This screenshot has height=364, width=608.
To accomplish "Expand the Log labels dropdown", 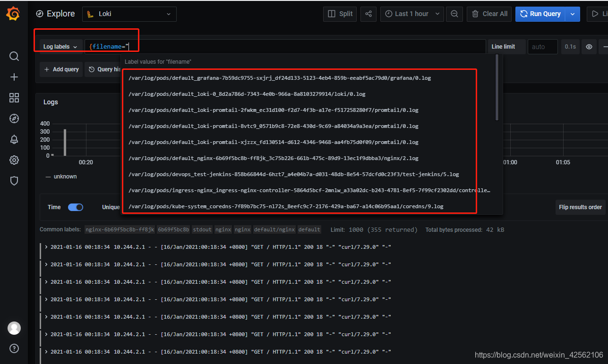I will pyautogui.click(x=60, y=47).
